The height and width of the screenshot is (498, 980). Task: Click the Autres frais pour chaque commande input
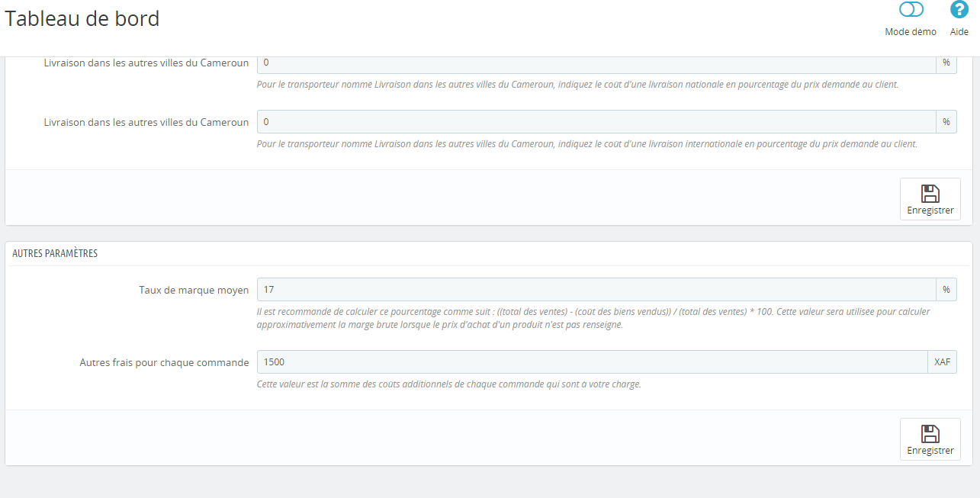[x=592, y=362]
